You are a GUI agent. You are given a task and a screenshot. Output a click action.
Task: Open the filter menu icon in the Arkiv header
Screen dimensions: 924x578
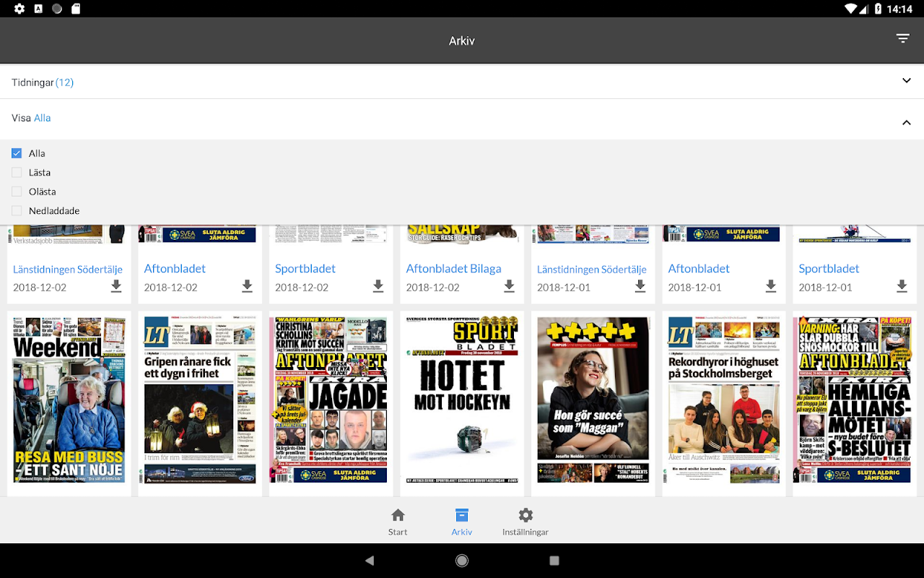902,38
